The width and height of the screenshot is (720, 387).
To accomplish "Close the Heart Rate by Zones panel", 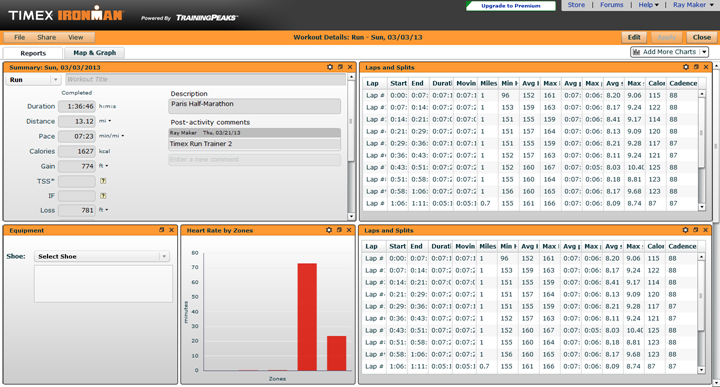I will point(349,230).
